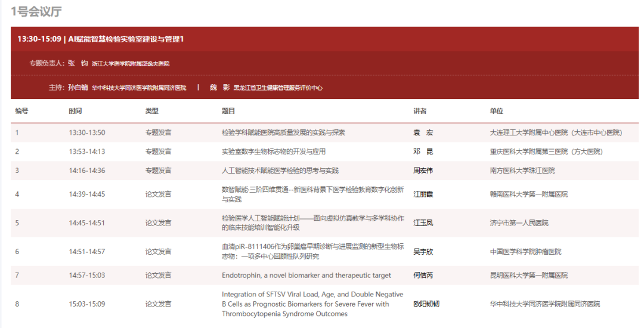This screenshot has height=328, width=644.
Task: Click the 论文发言 type in row 8
Action: [x=158, y=304]
